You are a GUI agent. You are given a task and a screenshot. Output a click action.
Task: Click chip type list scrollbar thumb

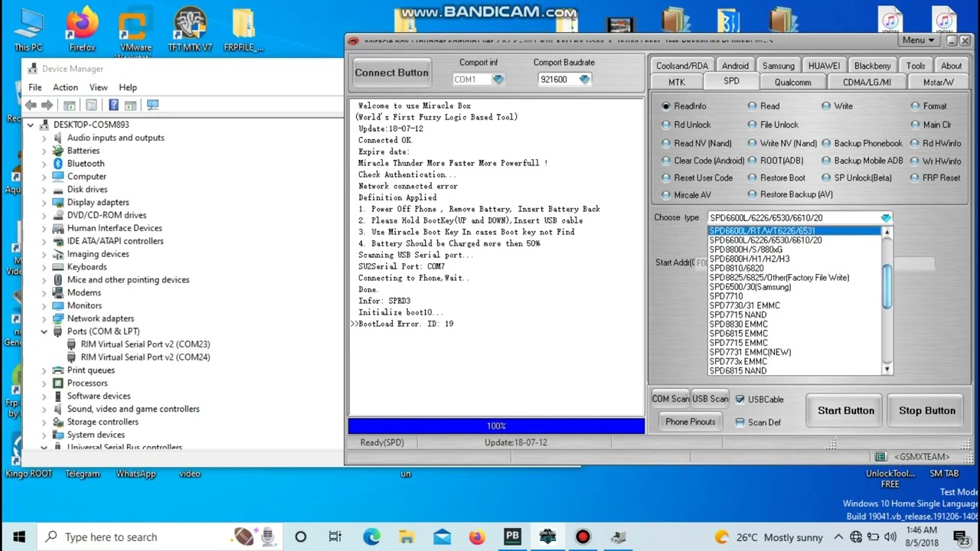point(887,287)
